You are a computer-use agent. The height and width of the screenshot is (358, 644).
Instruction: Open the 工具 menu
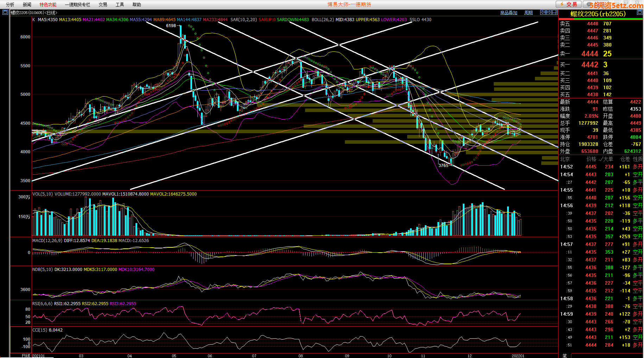pos(120,5)
